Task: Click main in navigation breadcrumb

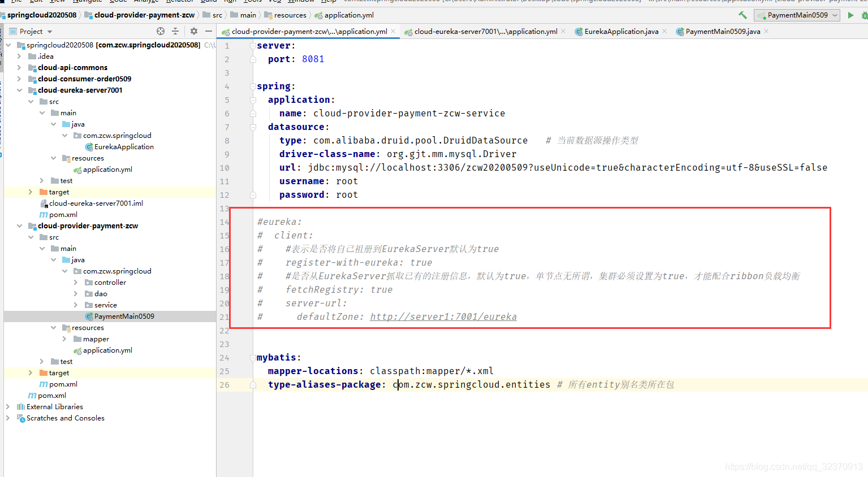Action: 248,15
